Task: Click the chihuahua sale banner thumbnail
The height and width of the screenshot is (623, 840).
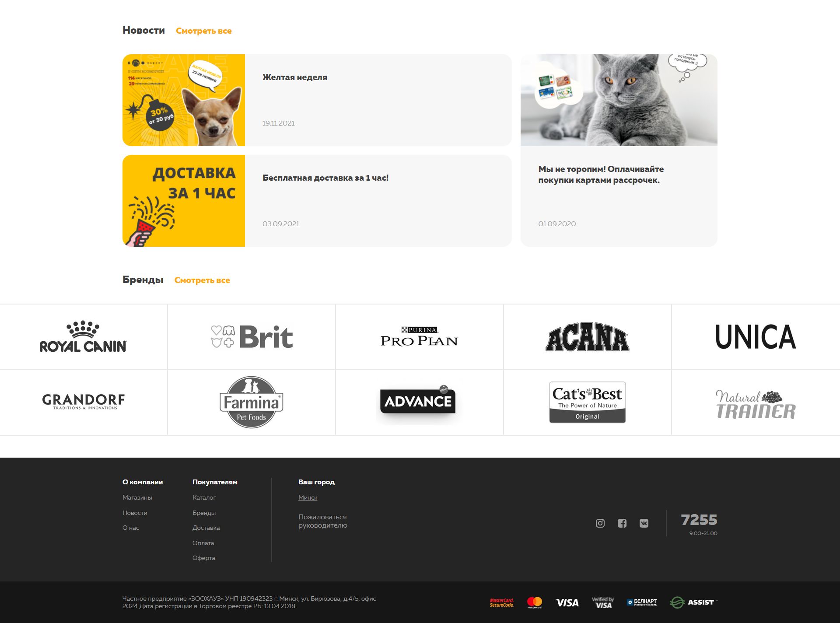Action: (x=184, y=100)
